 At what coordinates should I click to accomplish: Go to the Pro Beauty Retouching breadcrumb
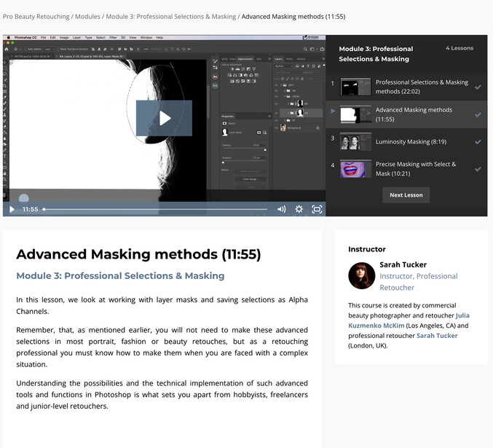click(36, 16)
